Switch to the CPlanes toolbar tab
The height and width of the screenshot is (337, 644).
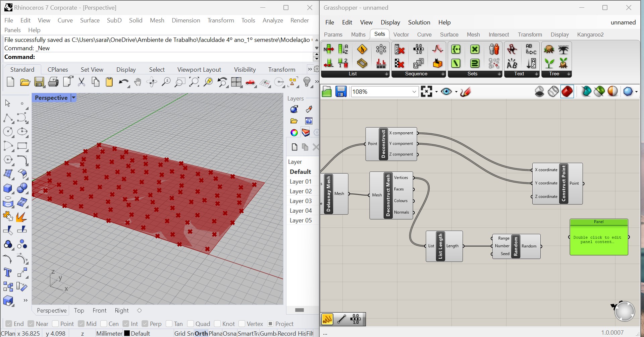pyautogui.click(x=58, y=70)
